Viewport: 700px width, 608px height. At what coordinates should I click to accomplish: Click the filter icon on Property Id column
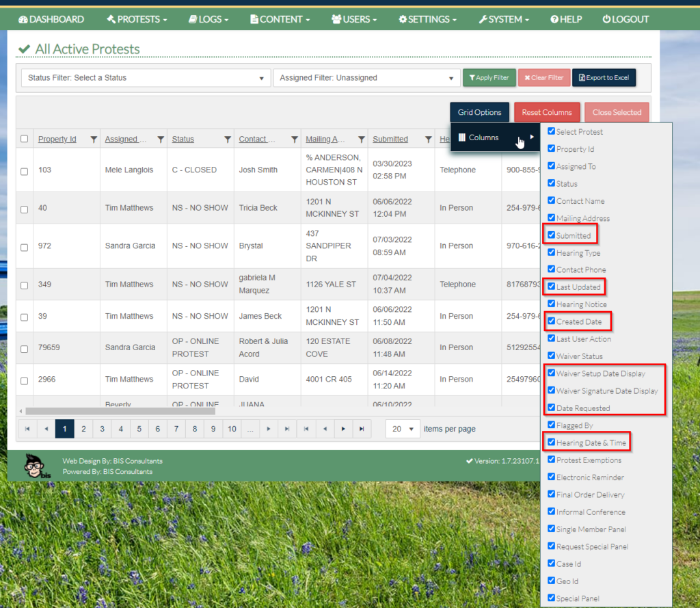click(94, 140)
